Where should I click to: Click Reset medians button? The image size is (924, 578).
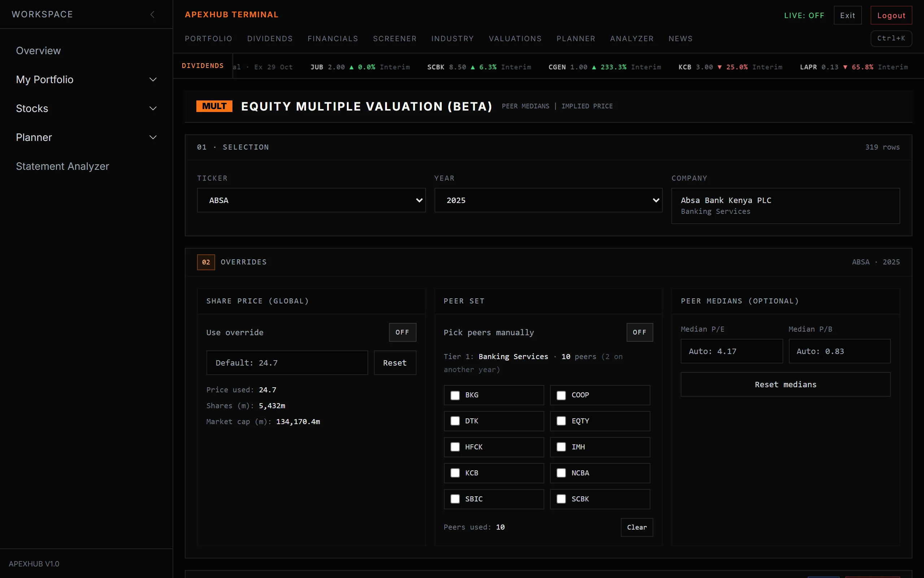pos(785,385)
